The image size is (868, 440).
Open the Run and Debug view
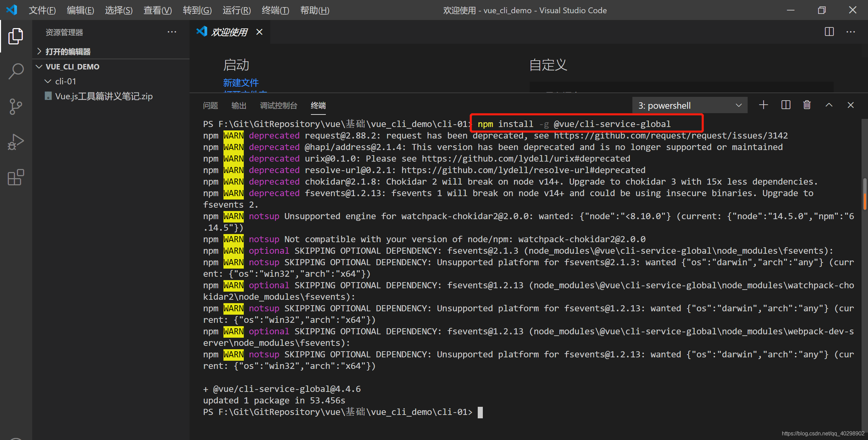click(x=16, y=142)
